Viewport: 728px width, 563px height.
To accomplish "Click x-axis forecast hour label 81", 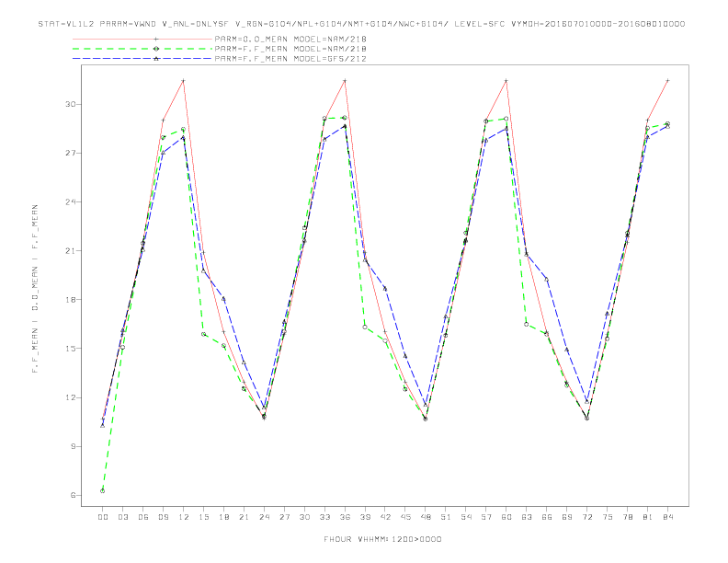I will tap(648, 517).
